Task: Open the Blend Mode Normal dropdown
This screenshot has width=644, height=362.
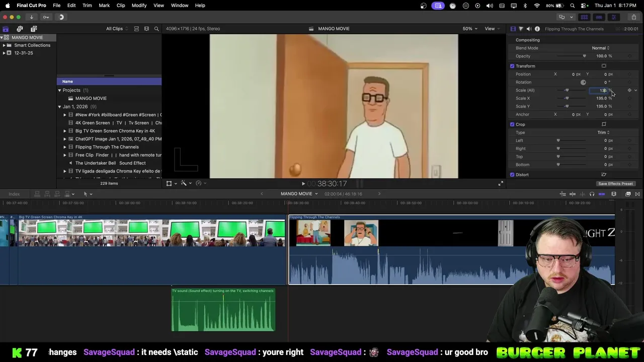Action: tap(600, 48)
